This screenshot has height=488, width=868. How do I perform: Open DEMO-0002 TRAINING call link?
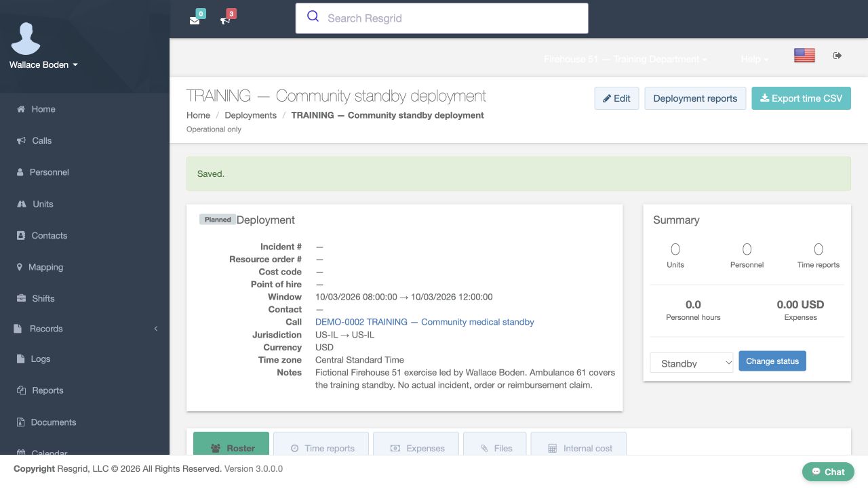(x=425, y=322)
